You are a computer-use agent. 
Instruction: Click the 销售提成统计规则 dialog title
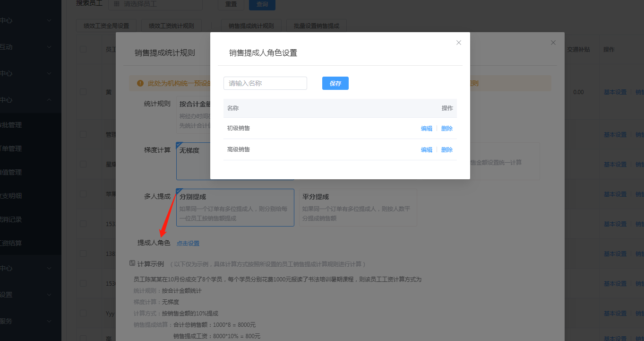pos(165,52)
